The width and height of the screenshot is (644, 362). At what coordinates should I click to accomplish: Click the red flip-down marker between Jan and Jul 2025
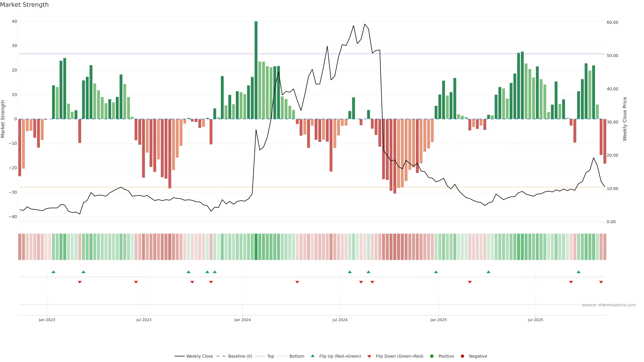coord(470,282)
